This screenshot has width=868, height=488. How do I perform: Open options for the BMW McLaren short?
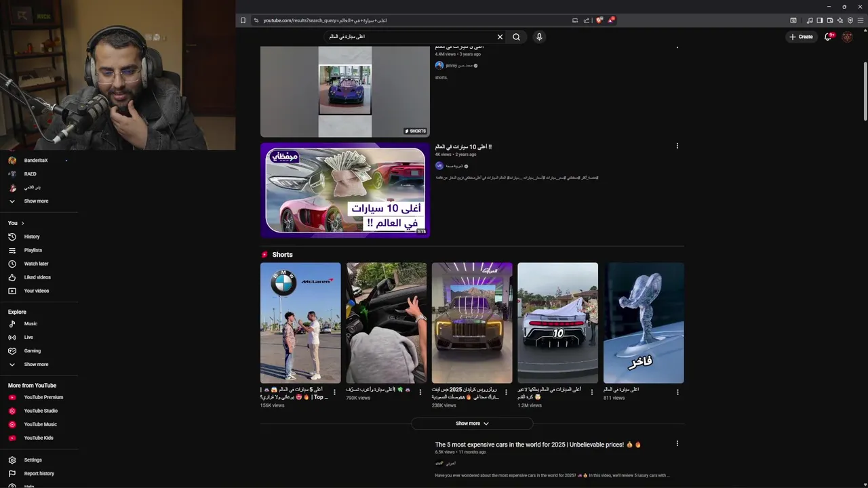coord(334,392)
